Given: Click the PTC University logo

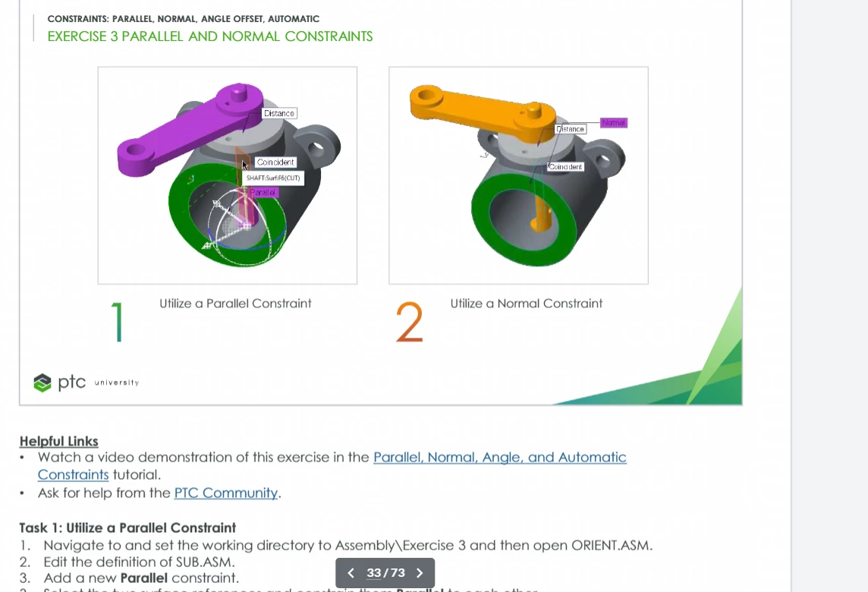Looking at the screenshot, I should point(86,382).
